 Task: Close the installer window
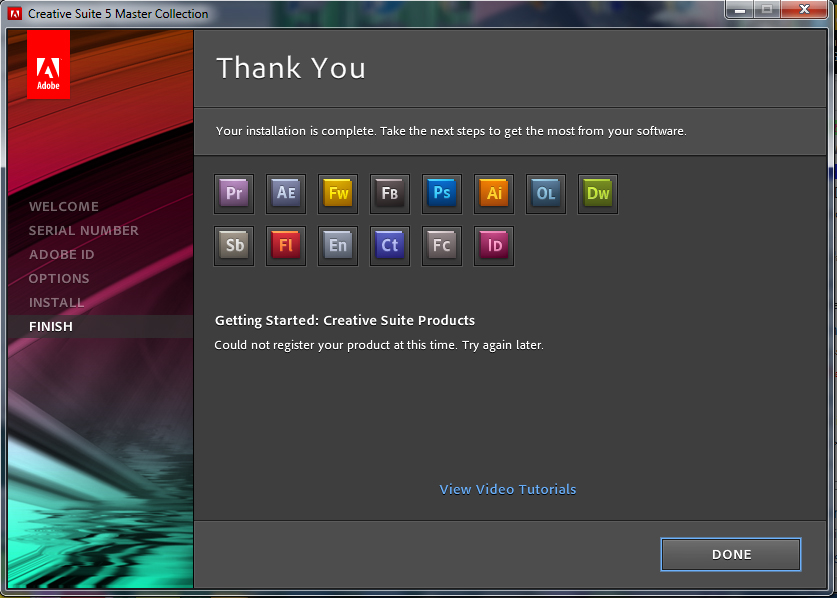pyautogui.click(x=804, y=9)
